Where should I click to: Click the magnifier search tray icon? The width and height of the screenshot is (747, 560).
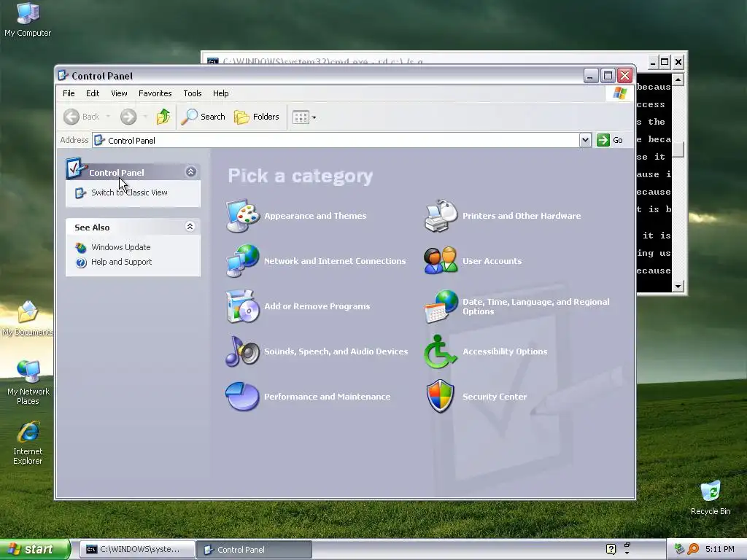(693, 549)
